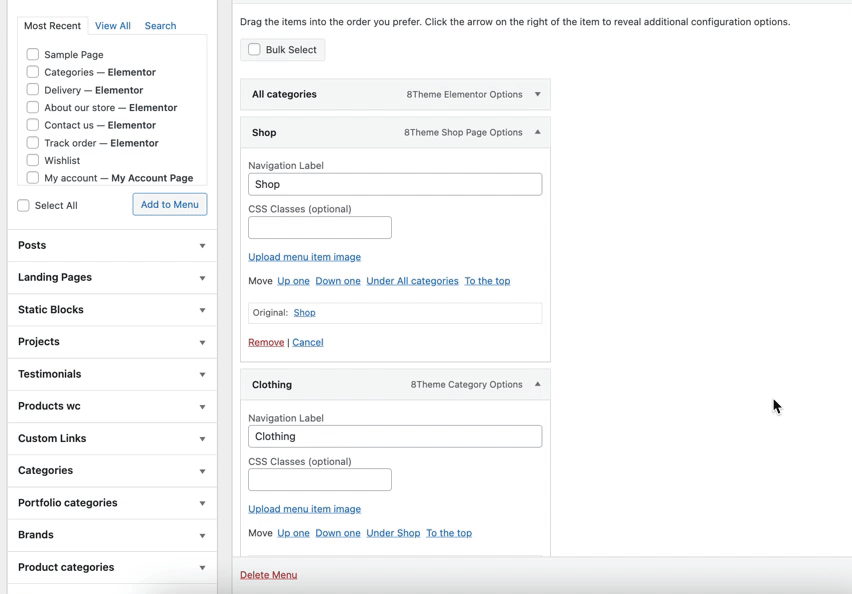Expand the Landing Pages section arrow

[202, 278]
